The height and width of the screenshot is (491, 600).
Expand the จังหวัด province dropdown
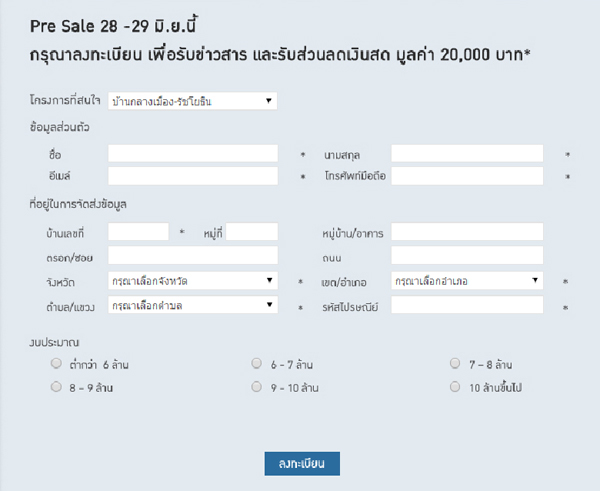(x=192, y=282)
